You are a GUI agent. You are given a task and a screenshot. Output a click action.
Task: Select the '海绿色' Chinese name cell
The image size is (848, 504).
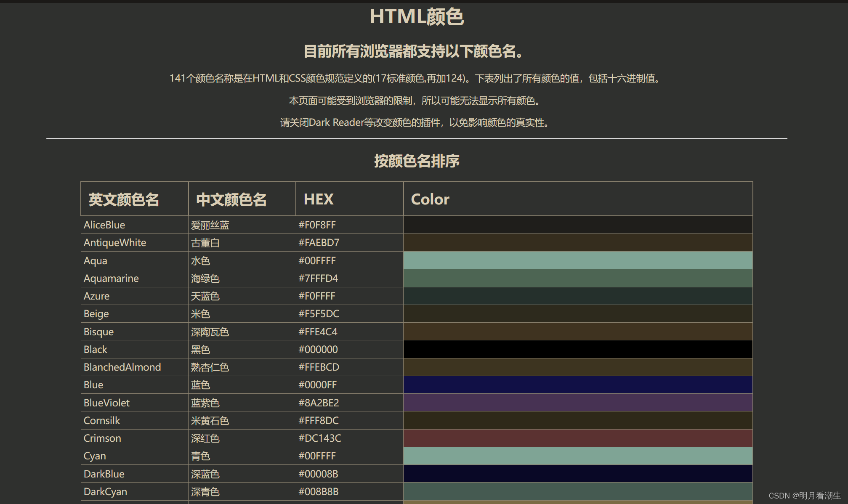[242, 278]
